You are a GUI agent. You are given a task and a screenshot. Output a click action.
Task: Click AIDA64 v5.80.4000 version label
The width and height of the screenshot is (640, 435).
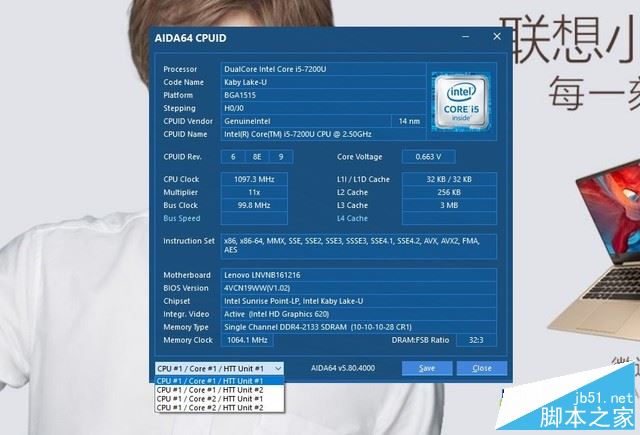tap(343, 368)
